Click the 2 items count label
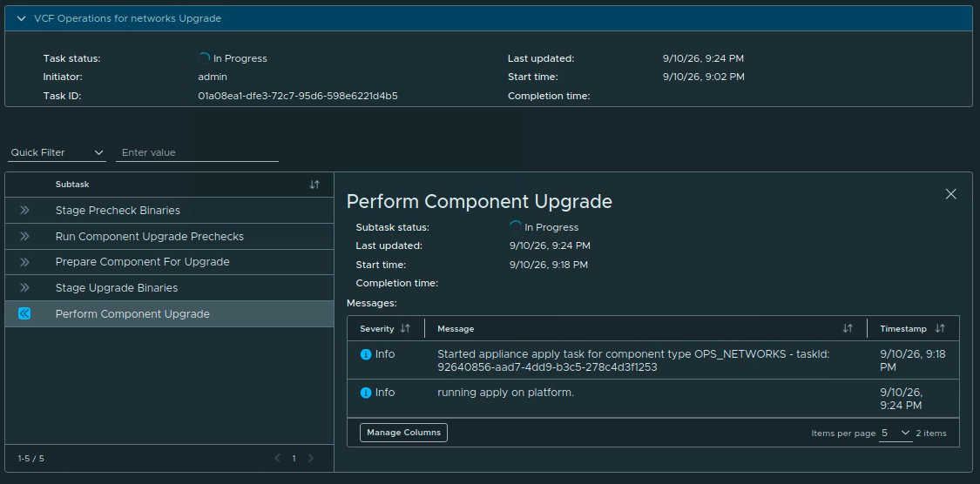The image size is (980, 484). 931,434
